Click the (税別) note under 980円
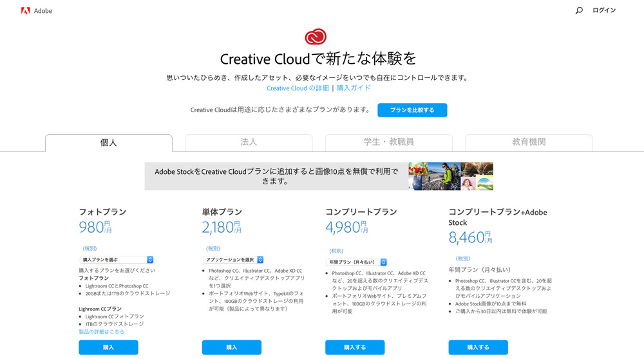Screen dimensions: 644x359 [x=90, y=248]
